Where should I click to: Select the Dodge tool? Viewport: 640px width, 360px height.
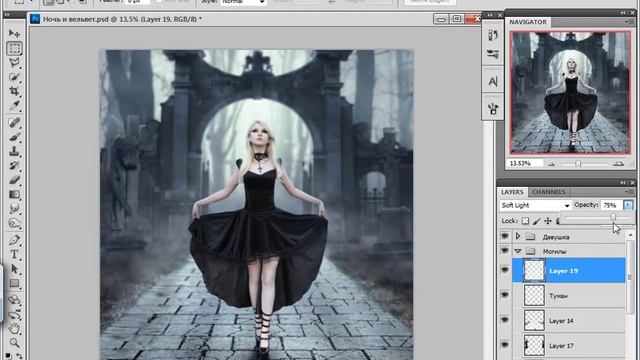coord(14,223)
